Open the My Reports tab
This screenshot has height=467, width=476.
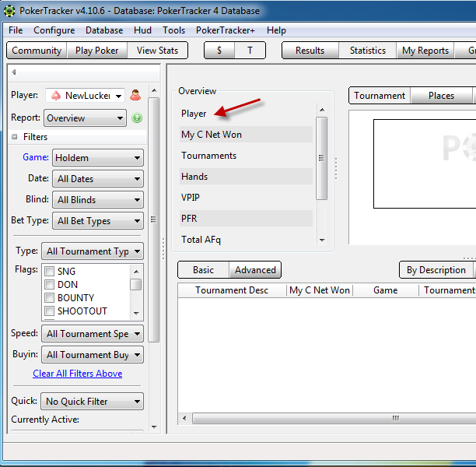click(425, 51)
